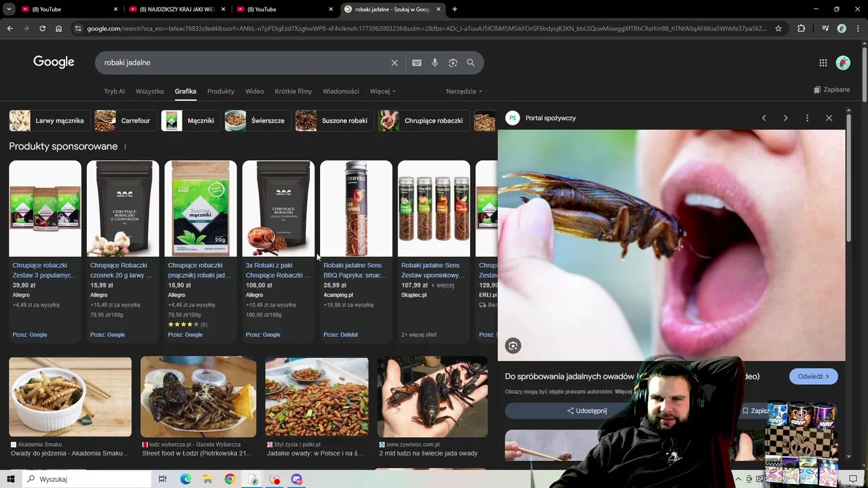Open sponsored products more info menu
Image resolution: width=868 pixels, height=488 pixels.
[x=125, y=146]
